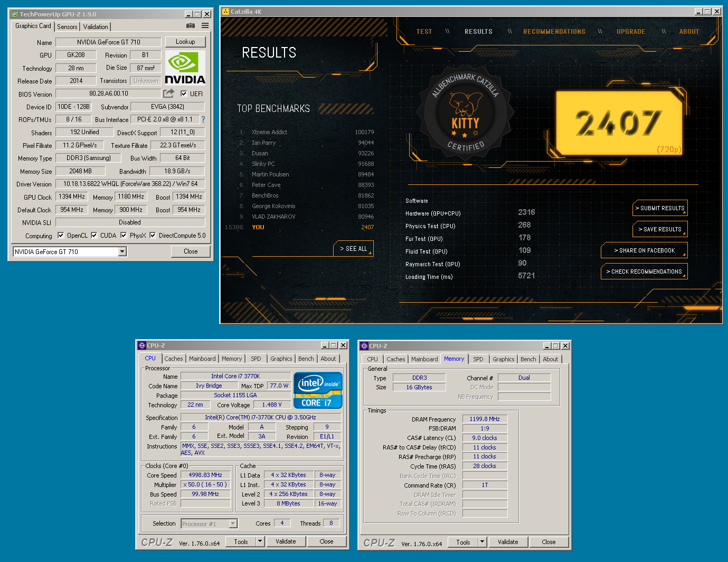Click the right CPU-Z Memory window title icon
This screenshot has width=728, height=562.
364,346
